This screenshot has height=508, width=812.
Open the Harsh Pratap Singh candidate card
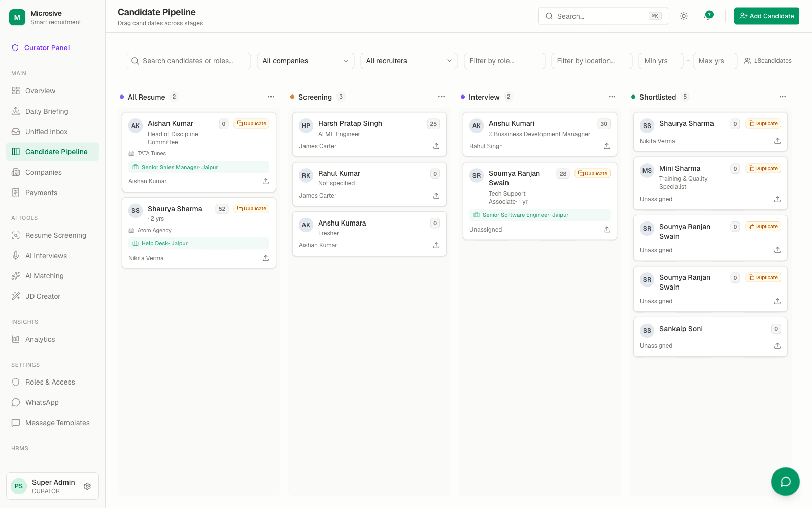369,134
